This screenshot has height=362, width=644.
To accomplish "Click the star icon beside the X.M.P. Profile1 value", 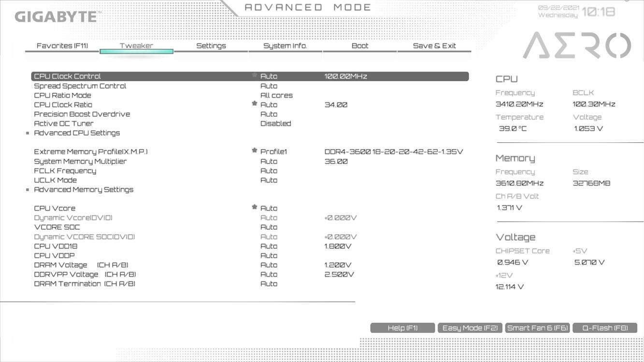I will 254,151.
